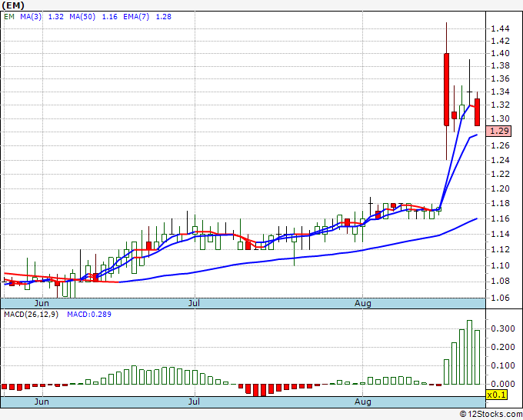Image resolution: width=523 pixels, height=420 pixels.
Task: Click the EMA(7) legend label
Action: 136,17
